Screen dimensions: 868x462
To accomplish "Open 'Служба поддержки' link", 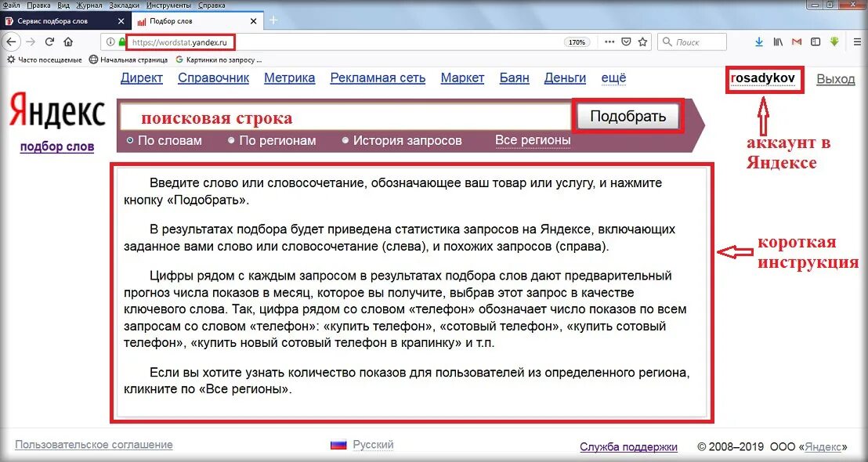I will coord(628,446).
